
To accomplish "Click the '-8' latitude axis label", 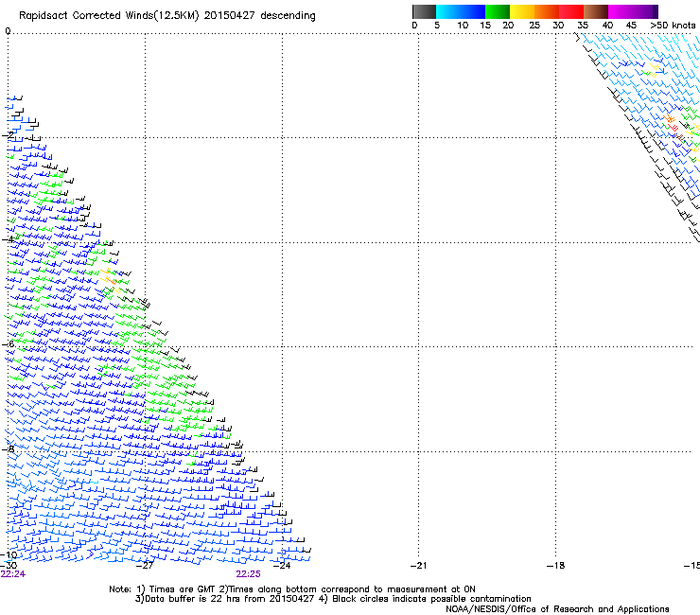I will click(8, 448).
